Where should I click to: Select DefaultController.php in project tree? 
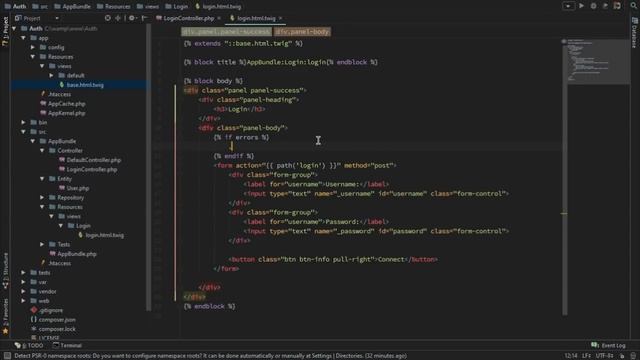[x=90, y=160]
